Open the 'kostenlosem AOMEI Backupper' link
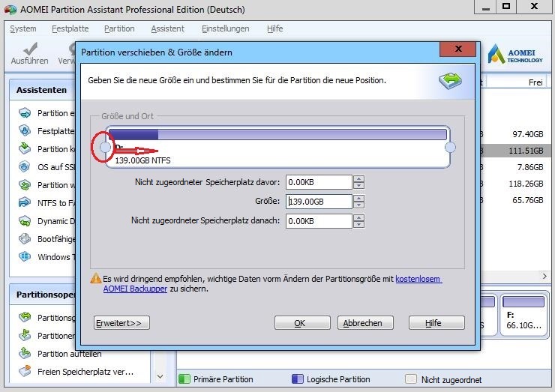 [418, 279]
